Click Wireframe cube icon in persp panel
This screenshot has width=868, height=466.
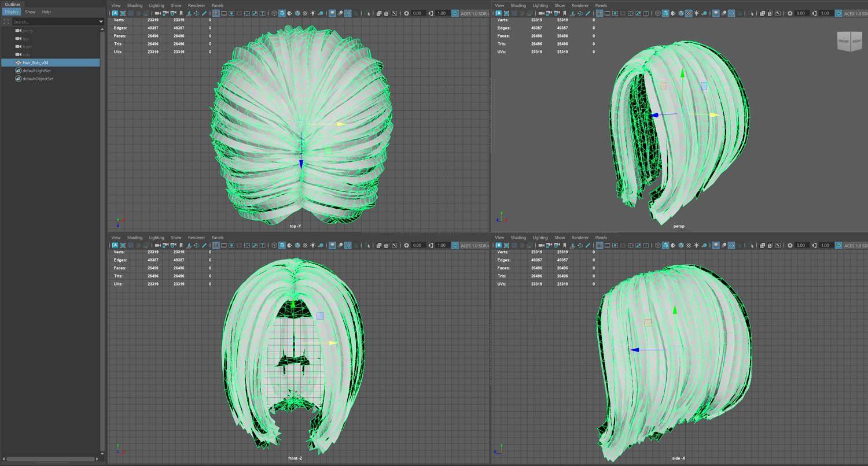[x=658, y=13]
